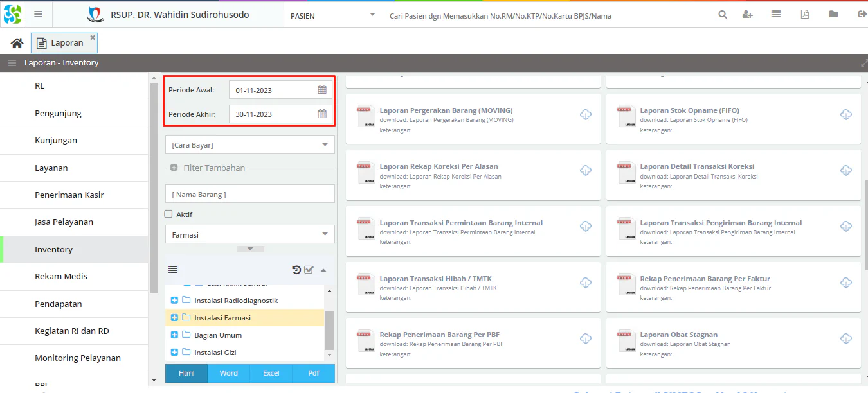Open the Cara Bayar dropdown
The width and height of the screenshot is (868, 393).
[249, 145]
